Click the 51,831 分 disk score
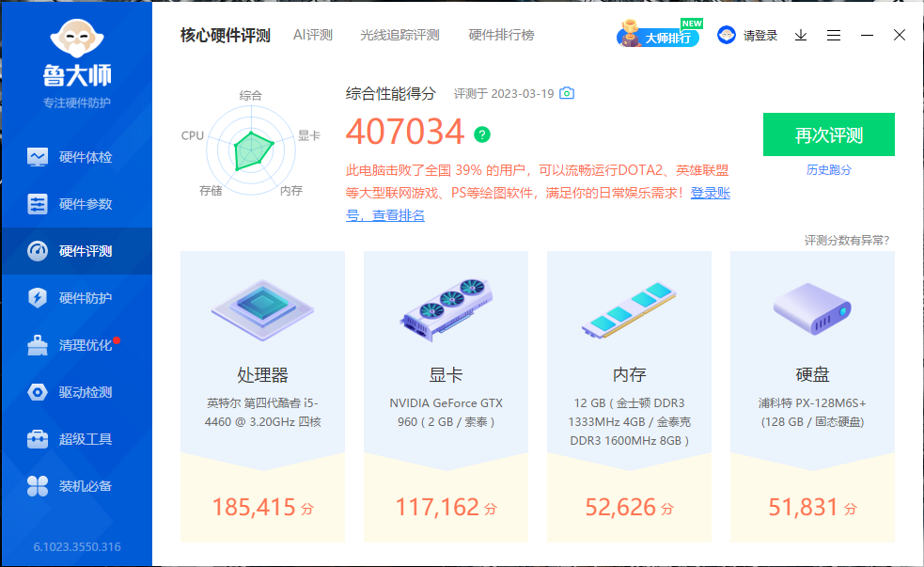This screenshot has height=567, width=924. (x=813, y=508)
